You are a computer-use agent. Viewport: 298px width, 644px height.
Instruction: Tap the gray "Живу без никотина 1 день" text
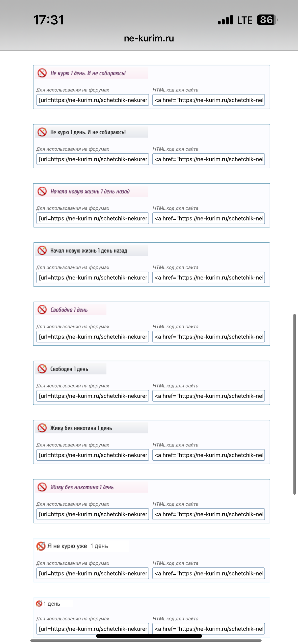point(81,428)
